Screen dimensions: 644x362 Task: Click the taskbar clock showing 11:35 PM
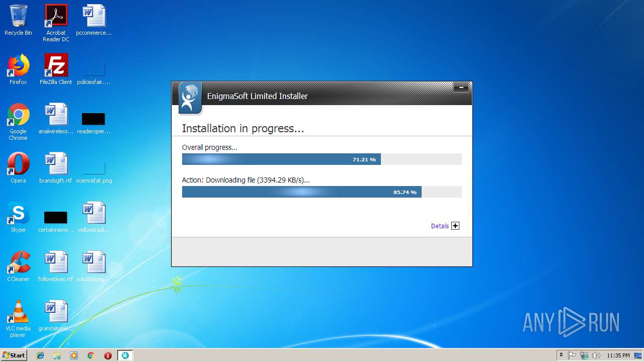[x=618, y=355]
